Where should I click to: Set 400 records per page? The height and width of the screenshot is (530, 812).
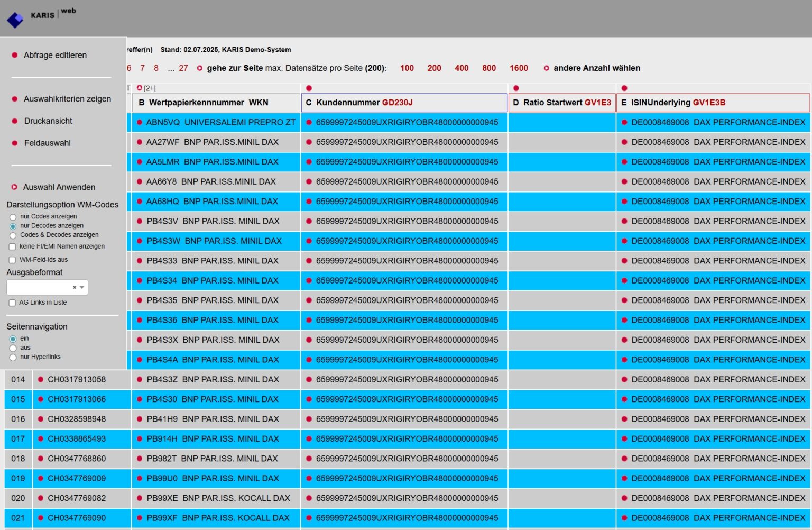pos(462,68)
